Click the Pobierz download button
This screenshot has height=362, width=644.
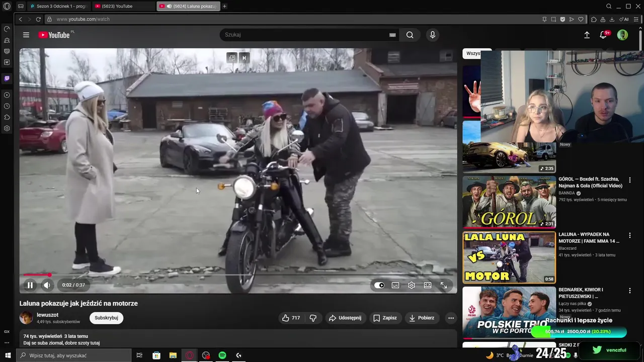click(x=422, y=318)
